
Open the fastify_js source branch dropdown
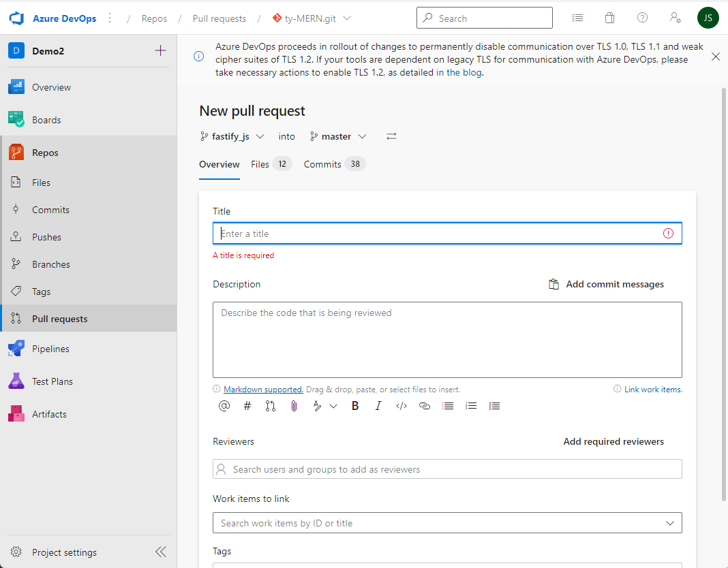pyautogui.click(x=232, y=136)
